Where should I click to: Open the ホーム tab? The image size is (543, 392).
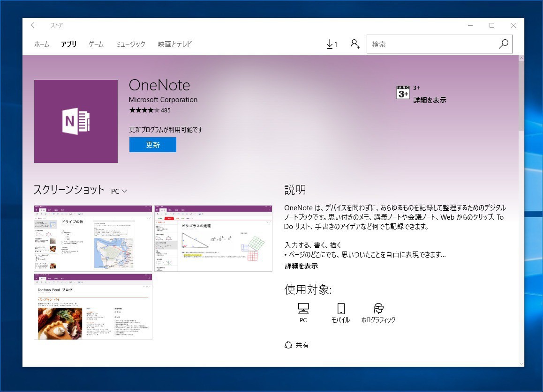coord(42,44)
